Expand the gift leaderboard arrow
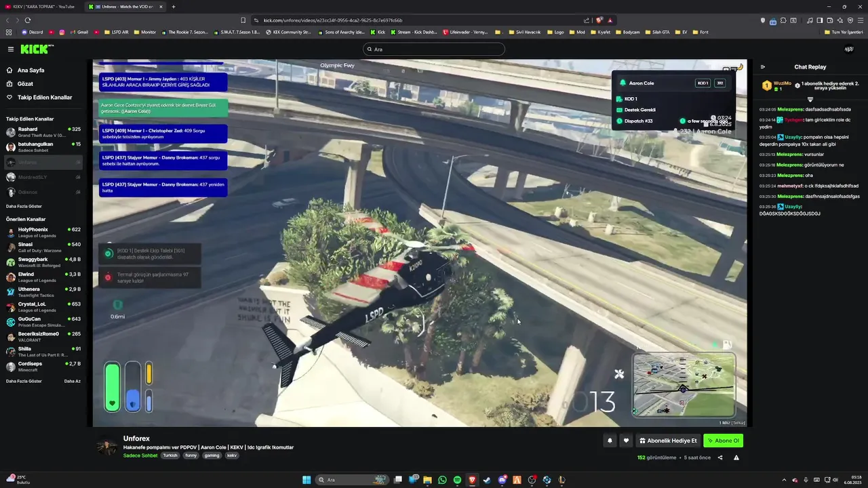The width and height of the screenshot is (868, 488). pyautogui.click(x=810, y=100)
